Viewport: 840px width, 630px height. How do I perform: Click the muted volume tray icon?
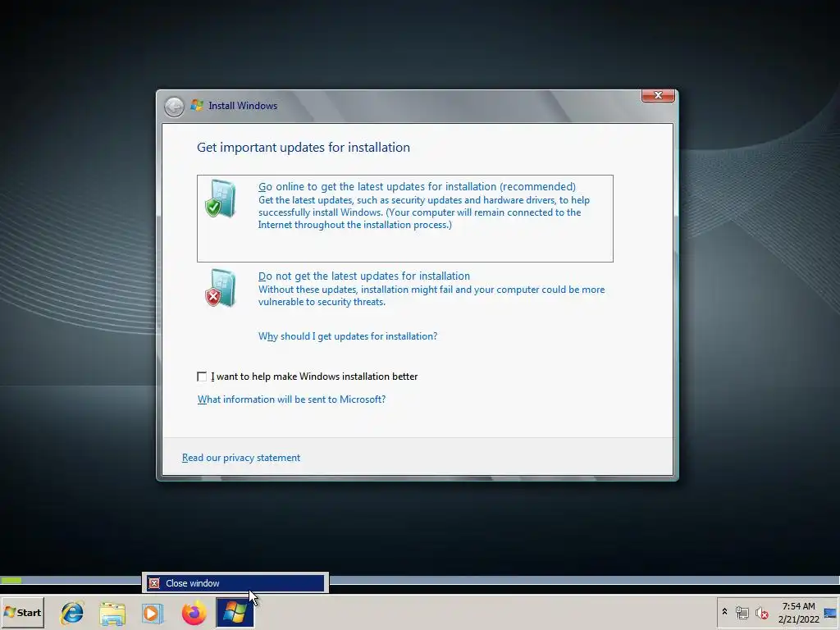point(761,612)
